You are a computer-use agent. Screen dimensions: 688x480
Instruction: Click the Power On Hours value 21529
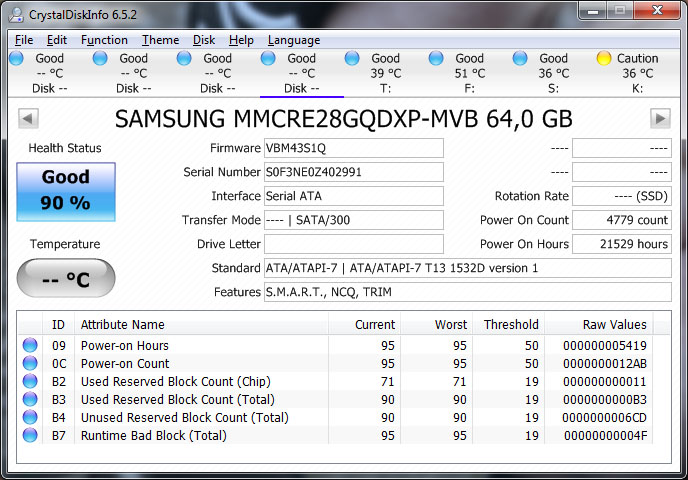point(622,244)
